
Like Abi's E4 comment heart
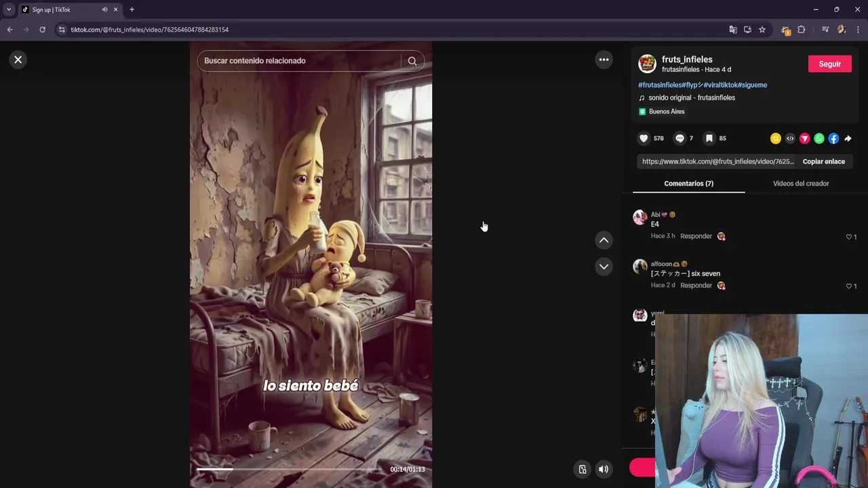(848, 237)
